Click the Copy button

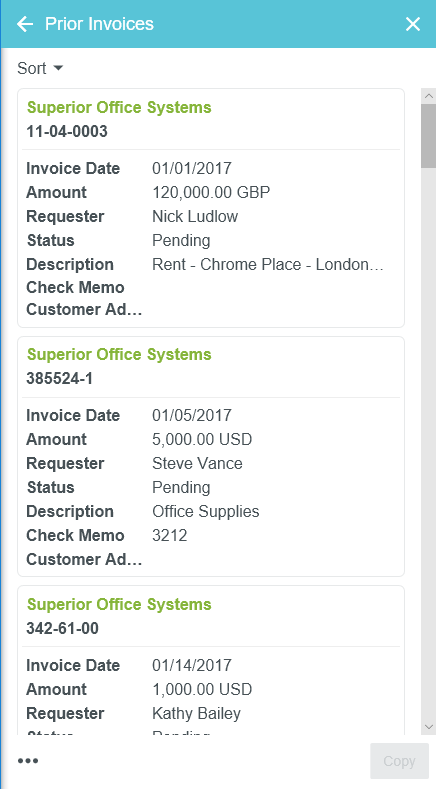pos(399,761)
